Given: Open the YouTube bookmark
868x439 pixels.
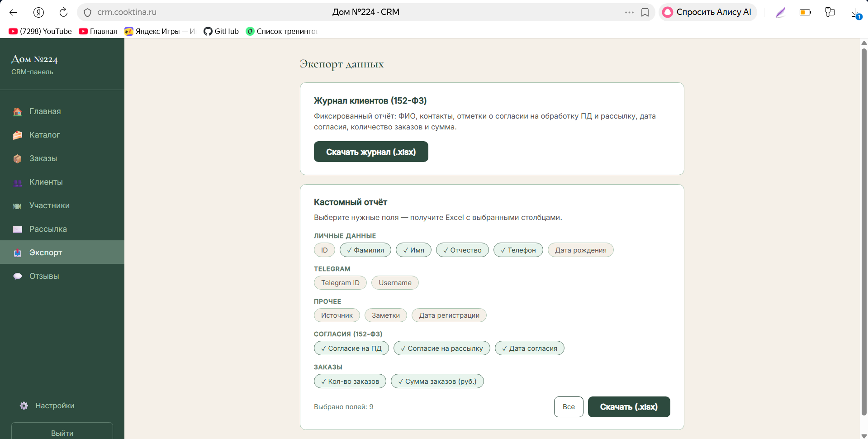Looking at the screenshot, I should click(40, 31).
